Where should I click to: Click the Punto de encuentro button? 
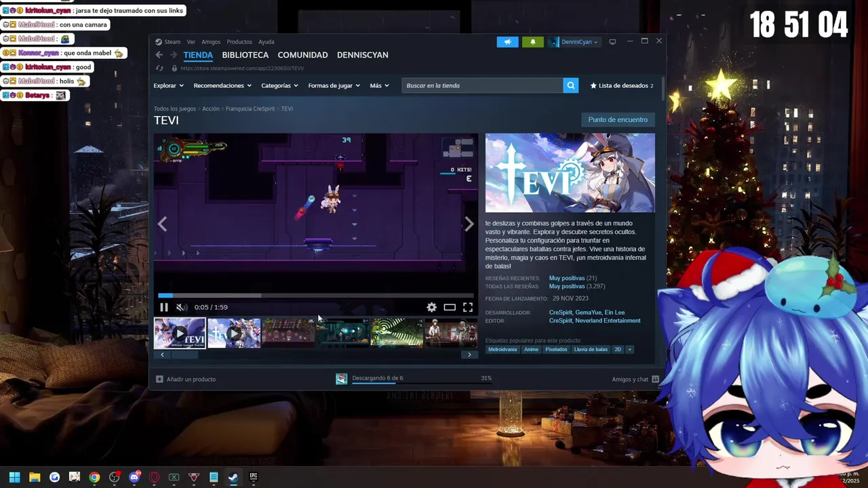[x=618, y=119]
